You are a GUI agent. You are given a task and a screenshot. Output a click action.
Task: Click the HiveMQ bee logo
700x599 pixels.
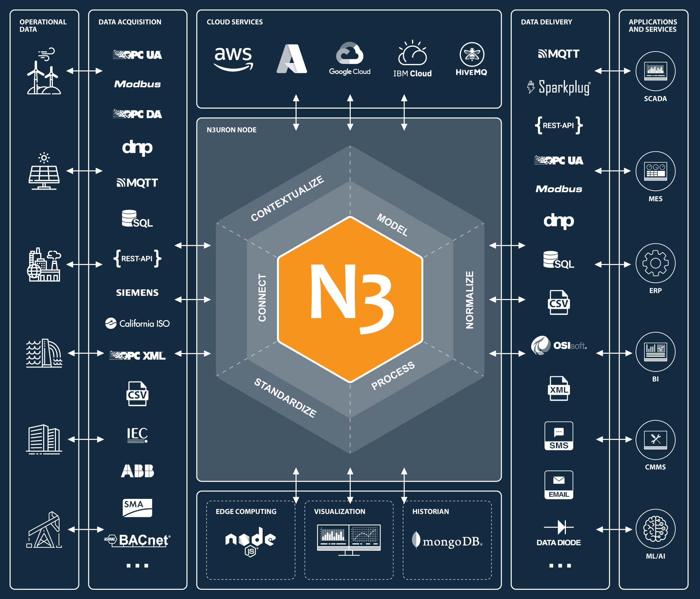pos(472,54)
